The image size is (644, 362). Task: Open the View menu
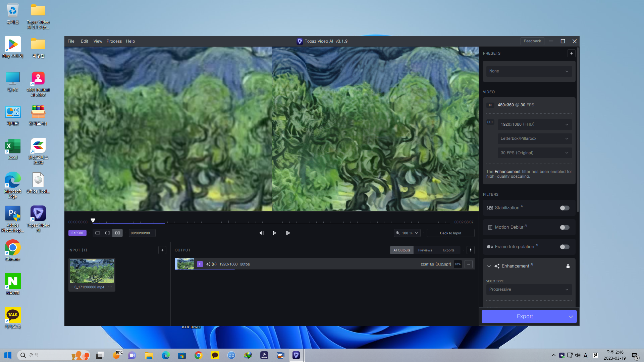click(x=98, y=41)
